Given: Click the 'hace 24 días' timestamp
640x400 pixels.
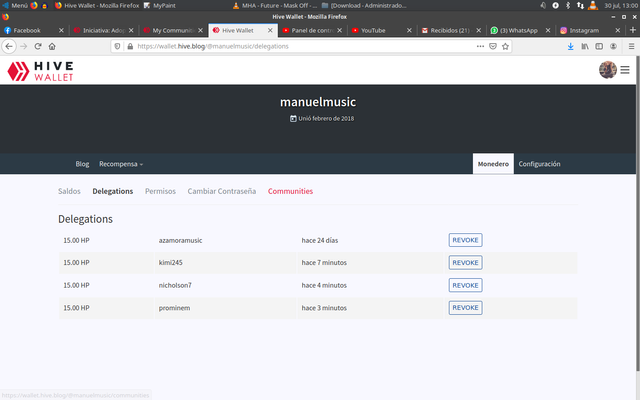Looking at the screenshot, I should (320, 240).
